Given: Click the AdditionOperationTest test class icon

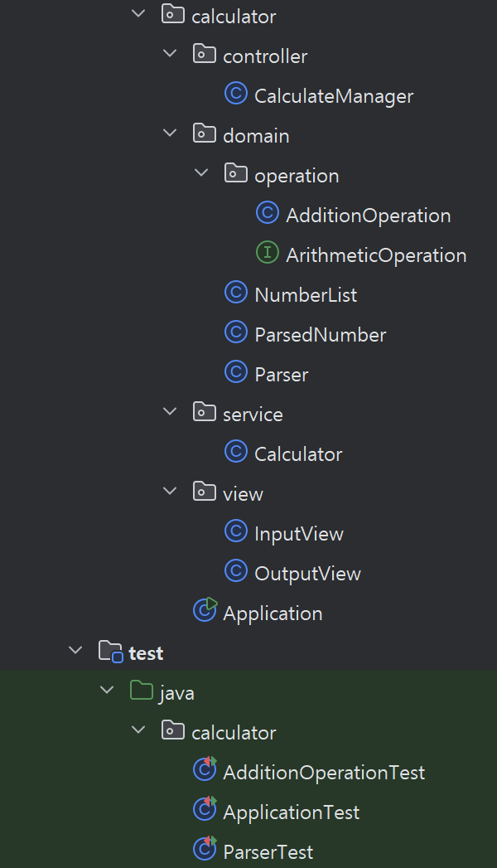Looking at the screenshot, I should click(x=205, y=769).
